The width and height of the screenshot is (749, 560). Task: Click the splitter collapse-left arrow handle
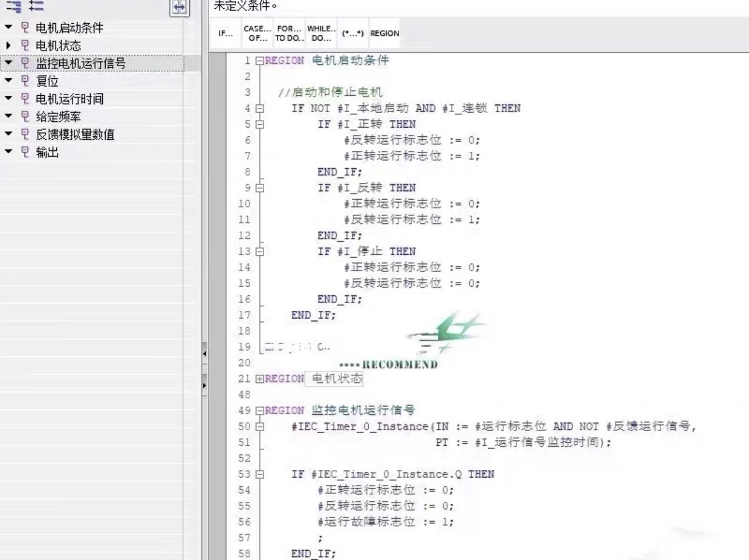(x=204, y=353)
